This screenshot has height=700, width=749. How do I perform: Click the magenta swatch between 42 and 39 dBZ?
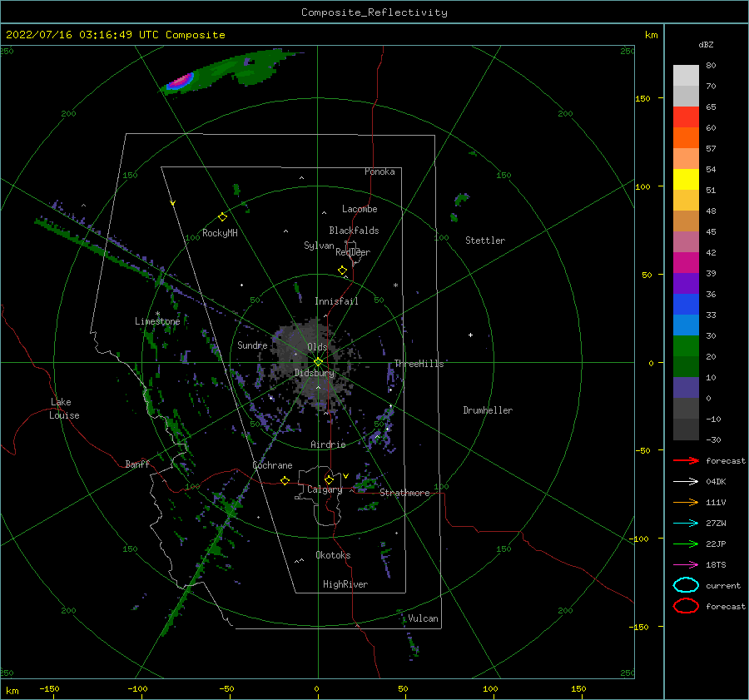[x=686, y=263]
